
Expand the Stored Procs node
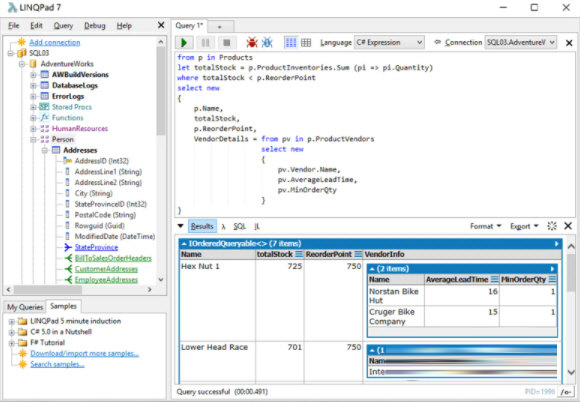pos(33,107)
